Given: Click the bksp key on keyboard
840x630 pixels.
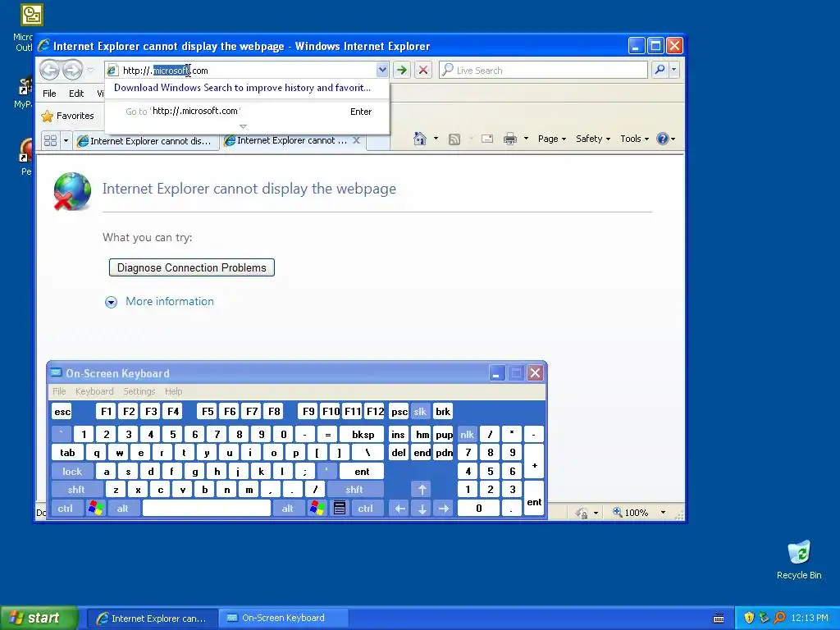Looking at the screenshot, I should 363,435.
